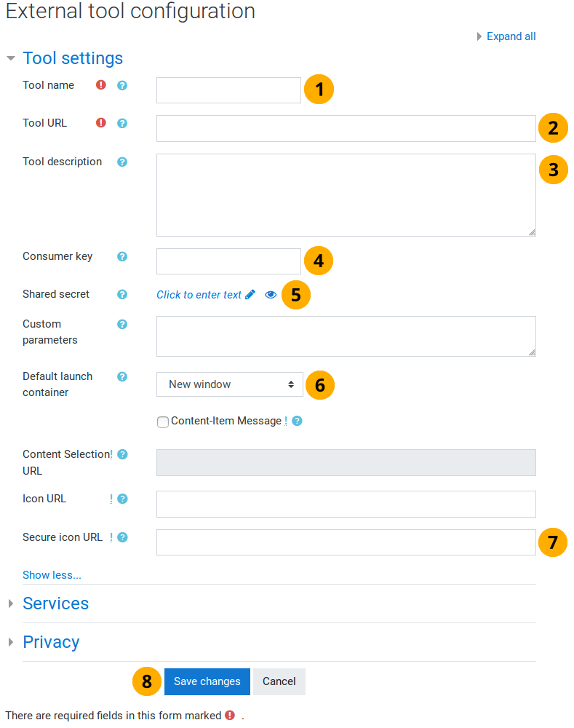Open help for Custom parameters
The image size is (574, 728).
(122, 324)
